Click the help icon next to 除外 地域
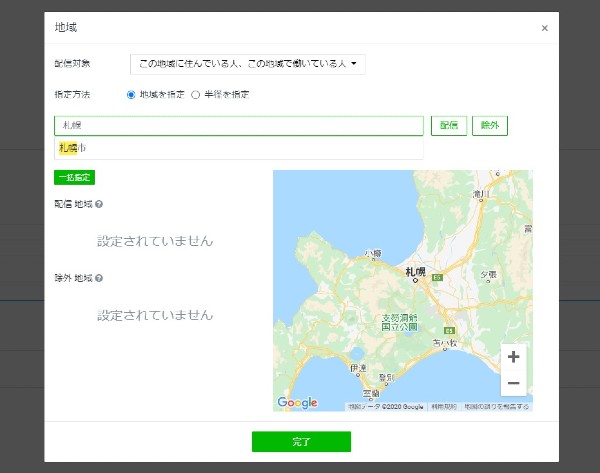The height and width of the screenshot is (473, 600). 99,278
